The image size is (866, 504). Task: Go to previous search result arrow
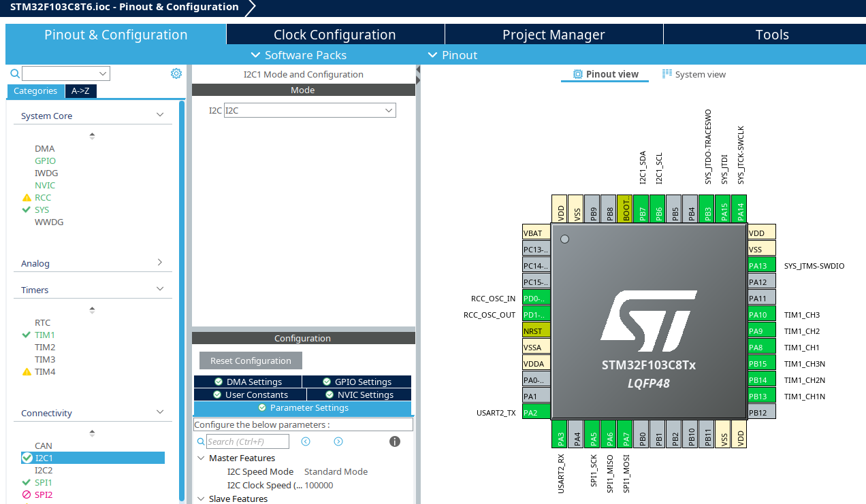(x=306, y=441)
